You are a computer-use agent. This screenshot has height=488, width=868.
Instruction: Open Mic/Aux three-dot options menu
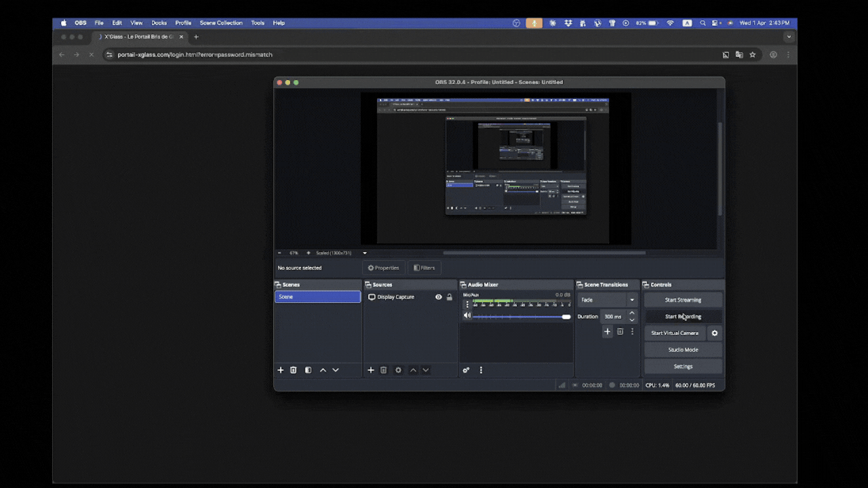(467, 304)
